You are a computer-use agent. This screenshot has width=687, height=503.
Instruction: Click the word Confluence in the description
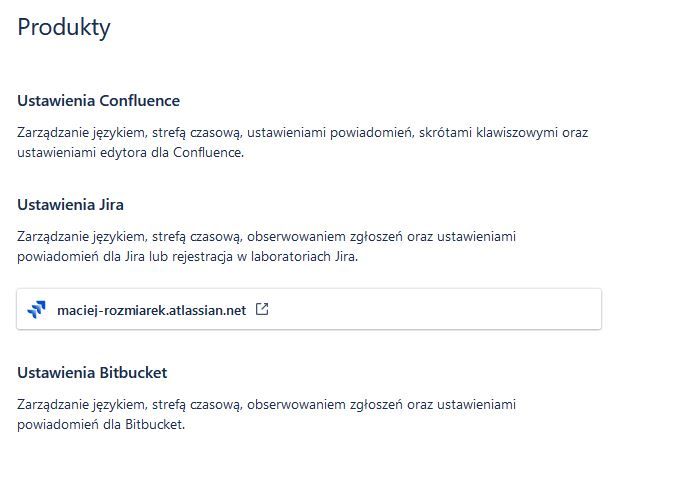pyautogui.click(x=208, y=152)
